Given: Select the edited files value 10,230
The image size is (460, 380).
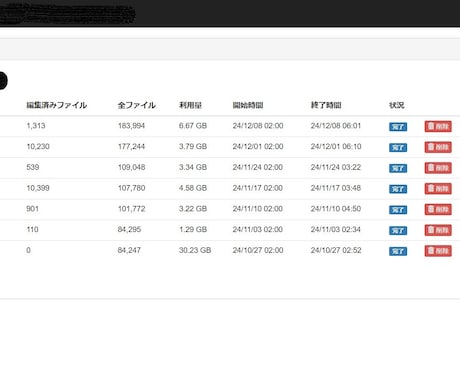Looking at the screenshot, I should pyautogui.click(x=38, y=146).
